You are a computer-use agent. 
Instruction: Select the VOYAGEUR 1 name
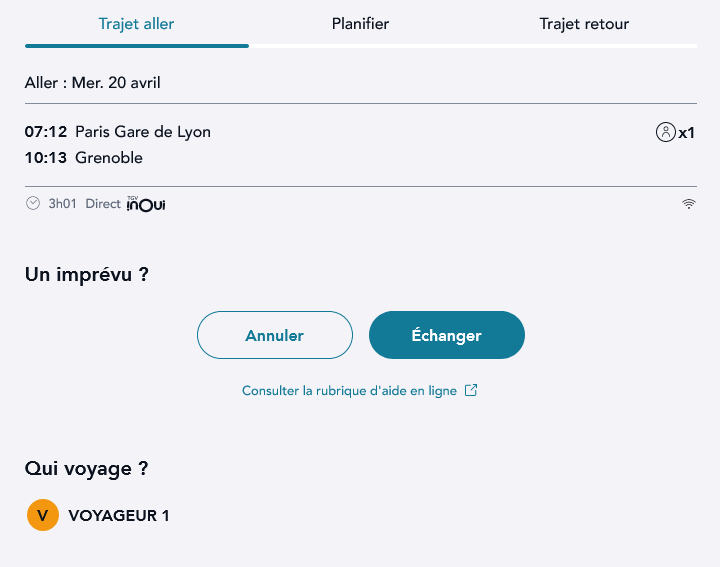point(119,516)
